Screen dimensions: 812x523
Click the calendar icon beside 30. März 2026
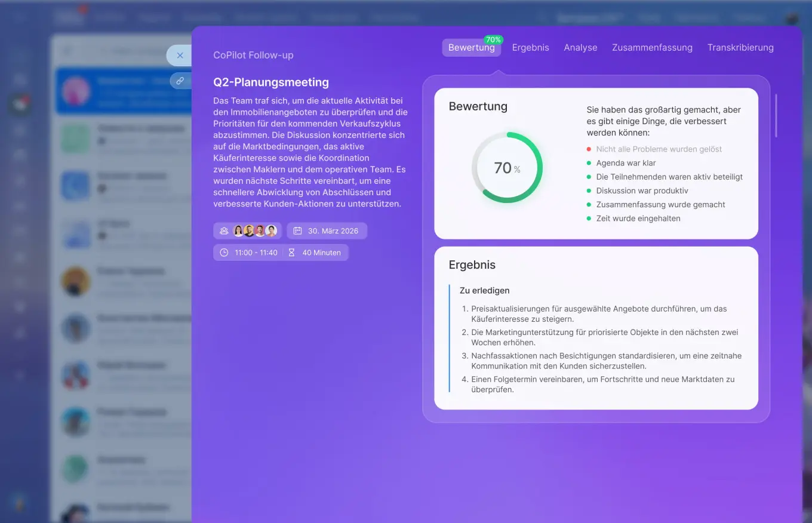[x=297, y=231]
